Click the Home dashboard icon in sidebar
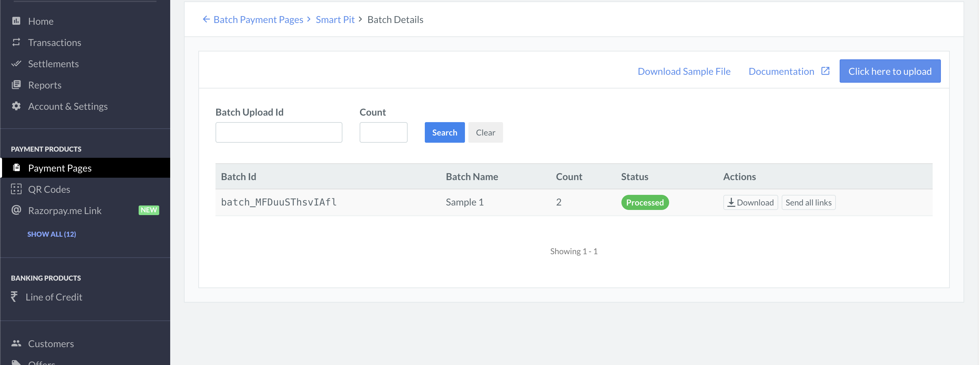This screenshot has width=980, height=365. pos(16,21)
